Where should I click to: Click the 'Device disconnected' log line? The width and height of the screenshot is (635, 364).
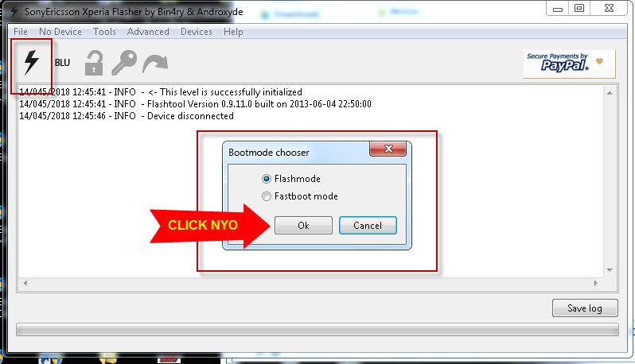(127, 116)
